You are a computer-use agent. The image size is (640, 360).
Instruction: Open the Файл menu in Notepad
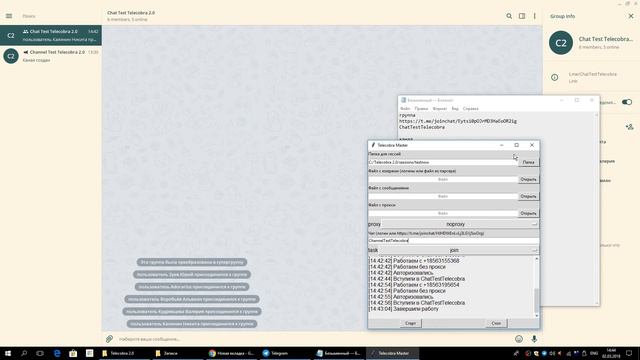click(x=405, y=109)
